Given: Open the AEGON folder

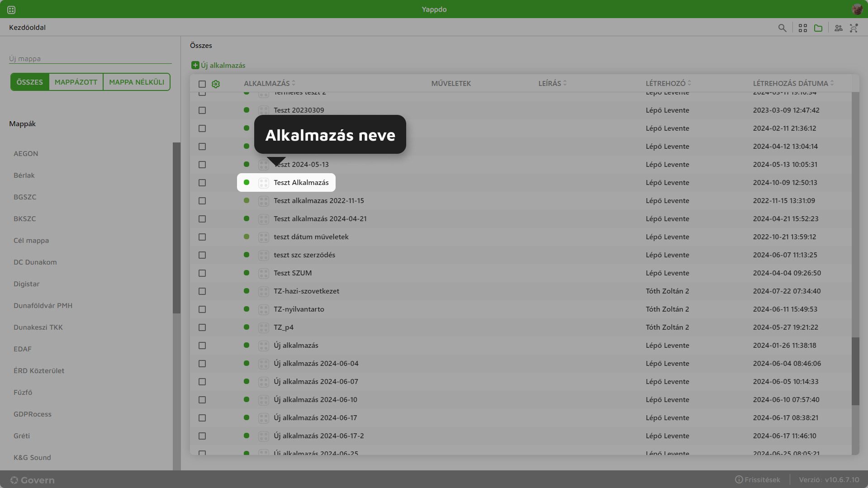Looking at the screenshot, I should pos(26,153).
